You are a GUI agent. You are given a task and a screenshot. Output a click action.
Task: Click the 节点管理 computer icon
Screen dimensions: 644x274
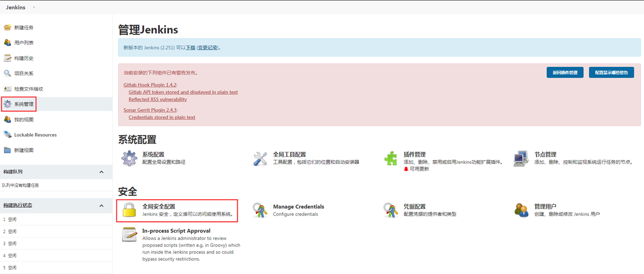tap(521, 158)
